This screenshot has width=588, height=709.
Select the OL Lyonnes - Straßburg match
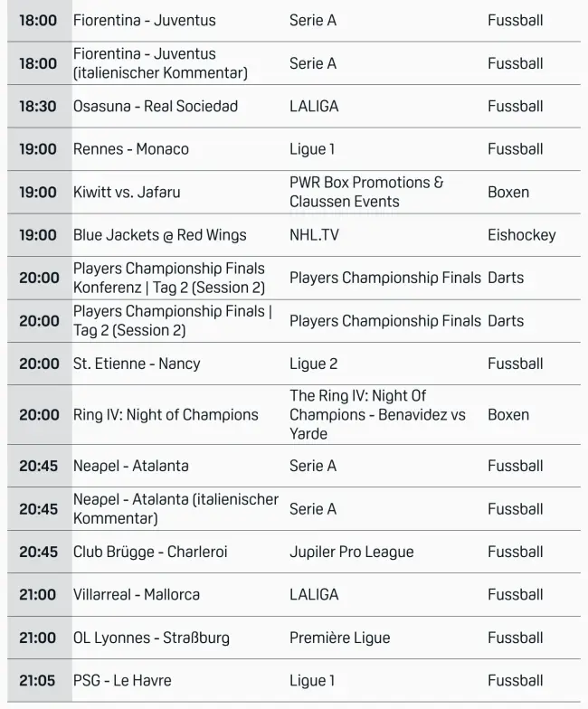tap(151, 638)
